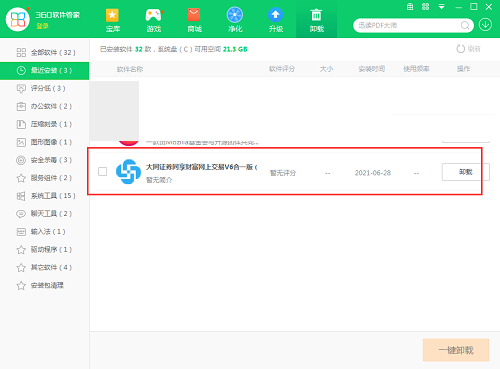500x369 pixels.
Task: Open the main menu dropdown triangle
Action: [x=441, y=7]
